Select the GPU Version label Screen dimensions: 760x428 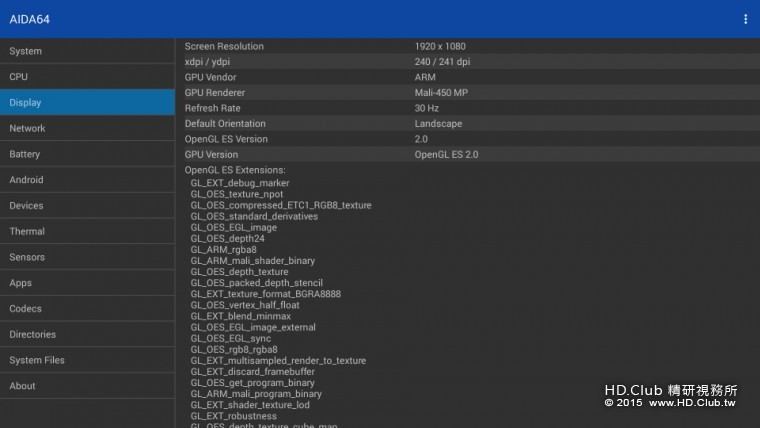(211, 155)
